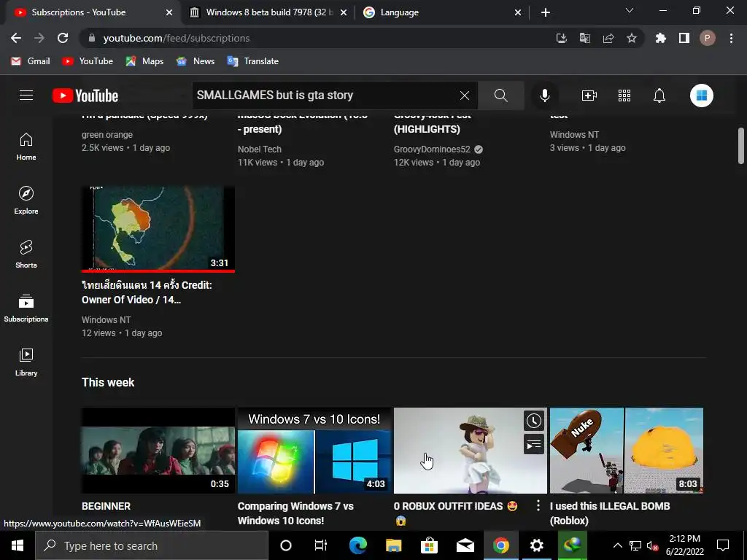Open Subscriptions in sidebar

pos(26,308)
